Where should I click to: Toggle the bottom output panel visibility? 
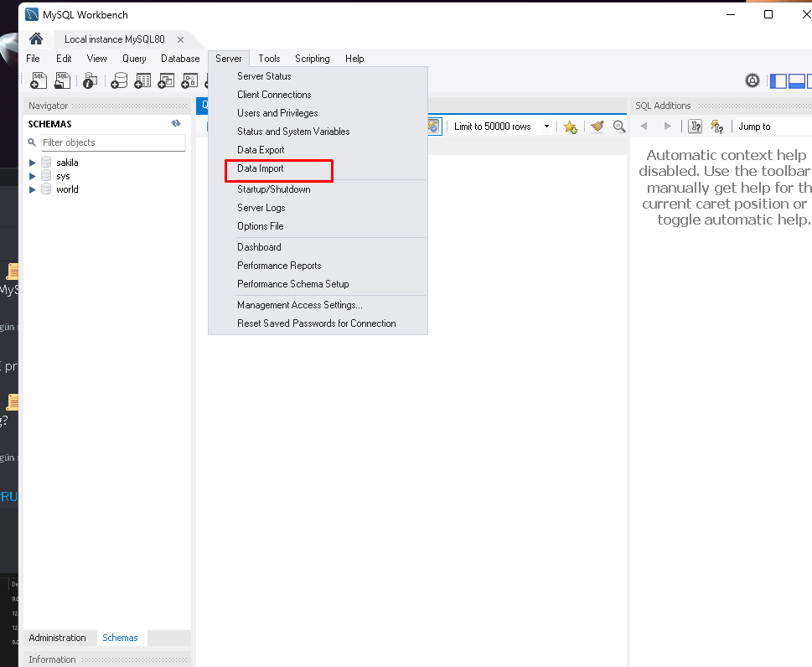coord(796,80)
